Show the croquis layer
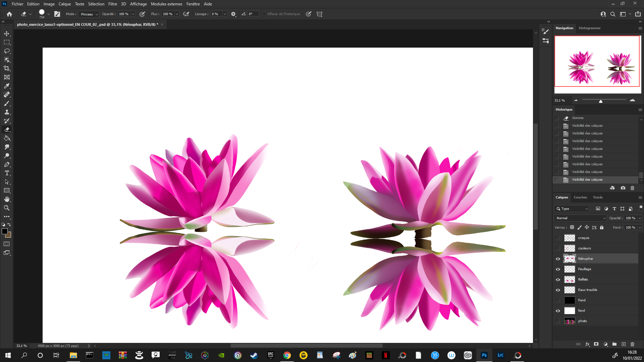The height and width of the screenshot is (362, 644). point(558,238)
